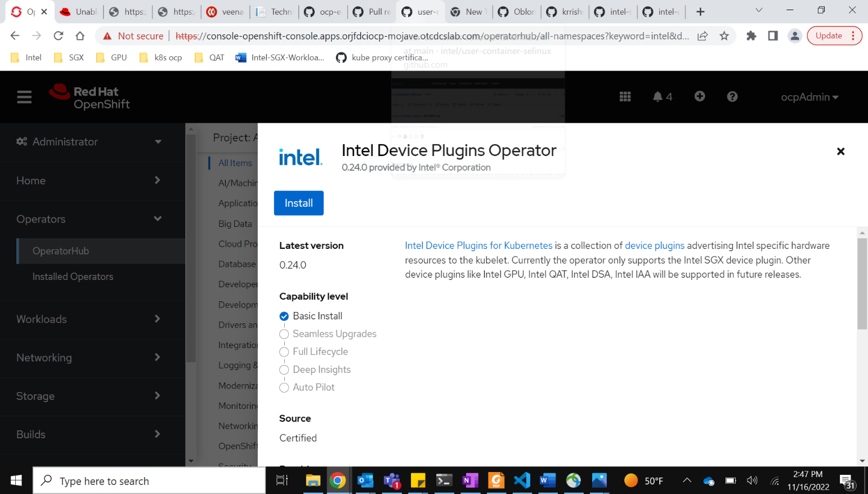Select the Seamless Upgrades capability radio
This screenshot has width=868, height=494.
284,334
